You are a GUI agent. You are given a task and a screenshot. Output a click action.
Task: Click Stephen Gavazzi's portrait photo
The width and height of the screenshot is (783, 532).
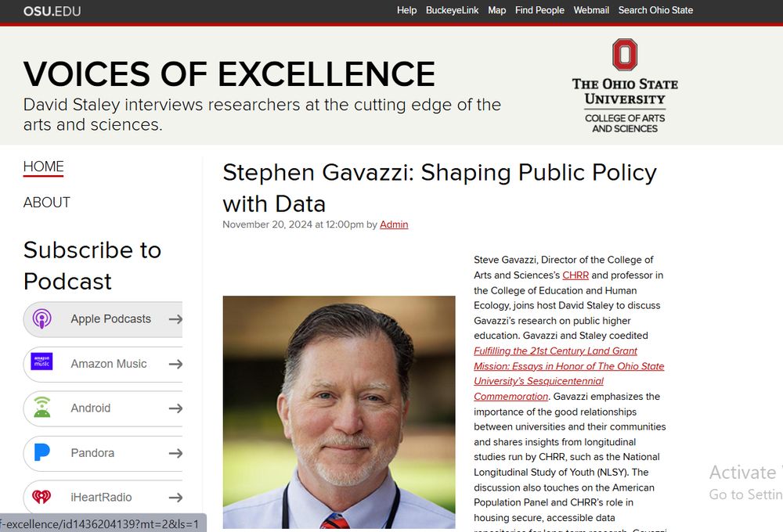[x=339, y=412]
